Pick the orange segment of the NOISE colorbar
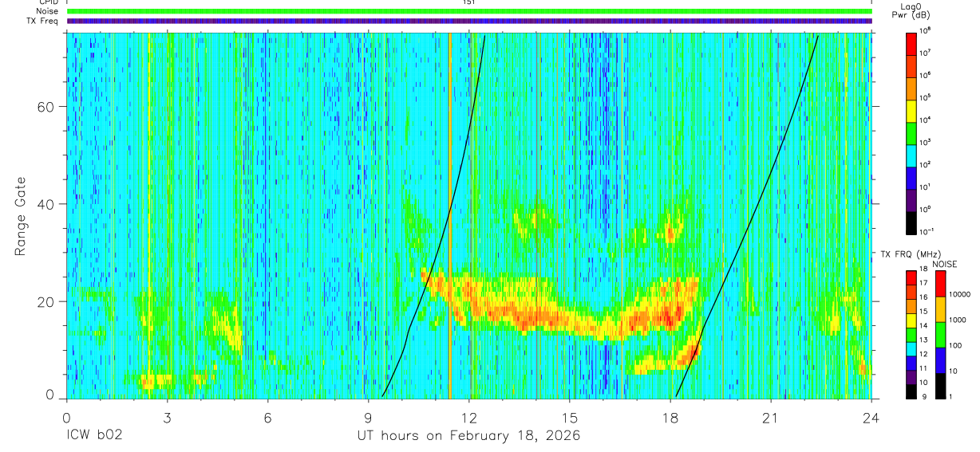The width and height of the screenshot is (980, 452). pos(939,309)
